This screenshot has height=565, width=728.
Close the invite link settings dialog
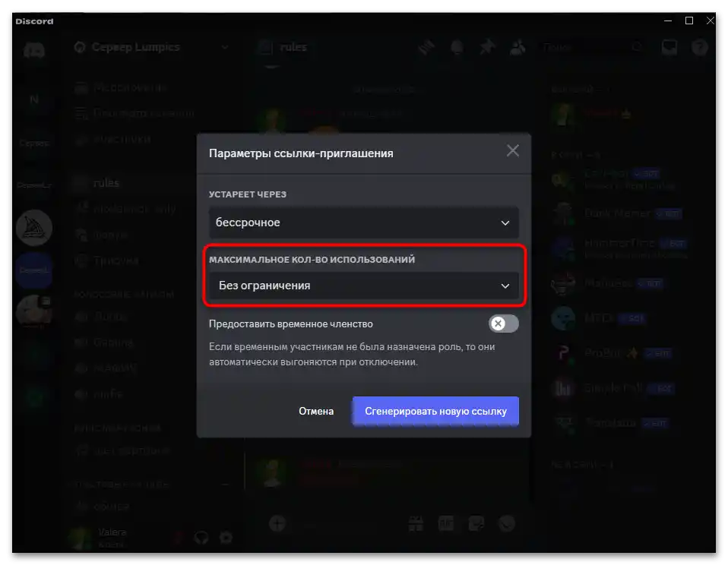coord(513,150)
